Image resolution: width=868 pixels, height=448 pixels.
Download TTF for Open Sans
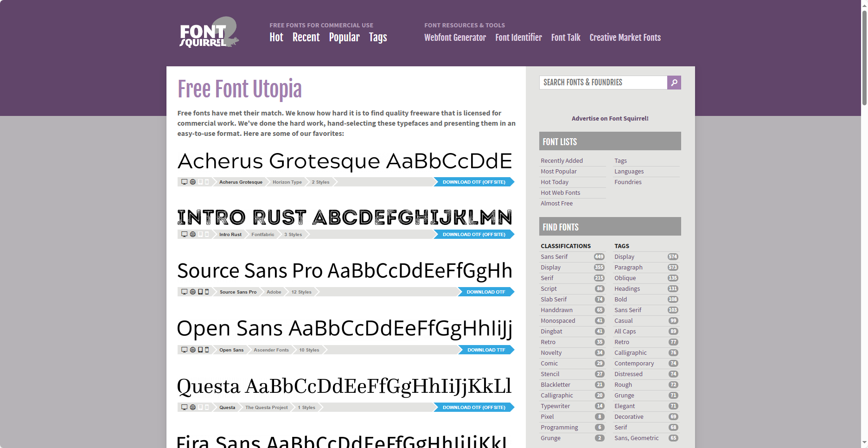(x=486, y=350)
